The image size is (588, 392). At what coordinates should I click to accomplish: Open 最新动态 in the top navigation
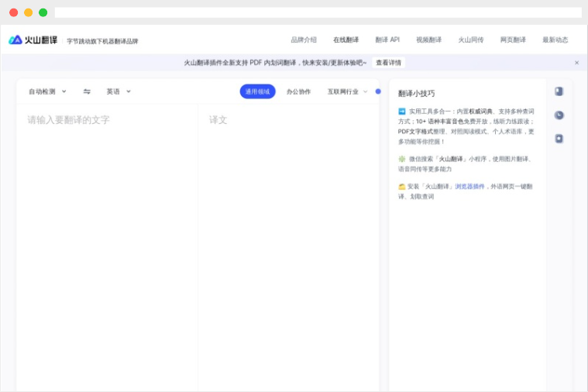point(555,40)
